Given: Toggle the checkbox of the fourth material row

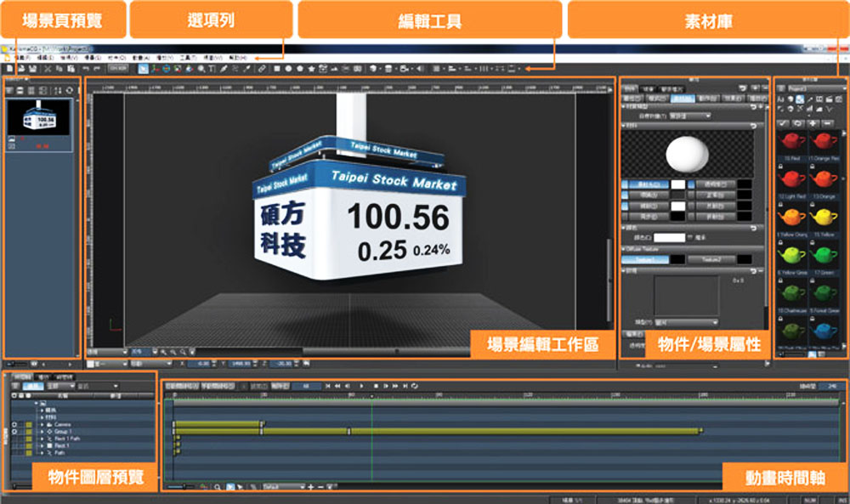Looking at the screenshot, I should coord(625,216).
